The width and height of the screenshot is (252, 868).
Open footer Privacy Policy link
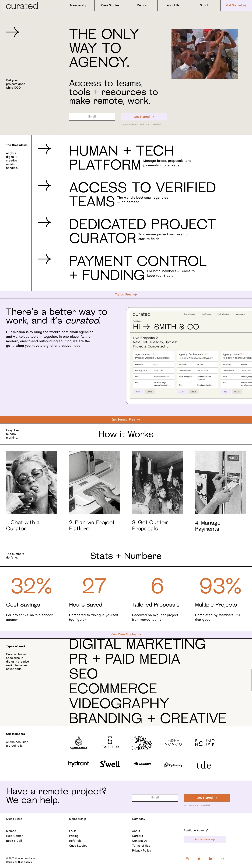tap(142, 850)
